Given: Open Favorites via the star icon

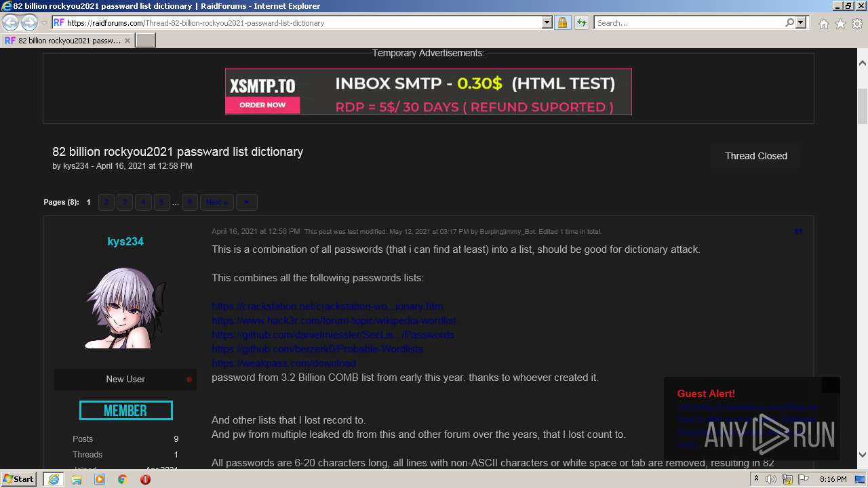Looking at the screenshot, I should [x=840, y=24].
